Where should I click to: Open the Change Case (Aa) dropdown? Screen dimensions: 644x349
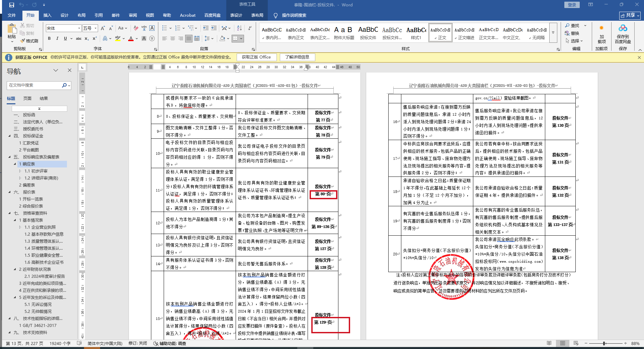click(x=123, y=28)
